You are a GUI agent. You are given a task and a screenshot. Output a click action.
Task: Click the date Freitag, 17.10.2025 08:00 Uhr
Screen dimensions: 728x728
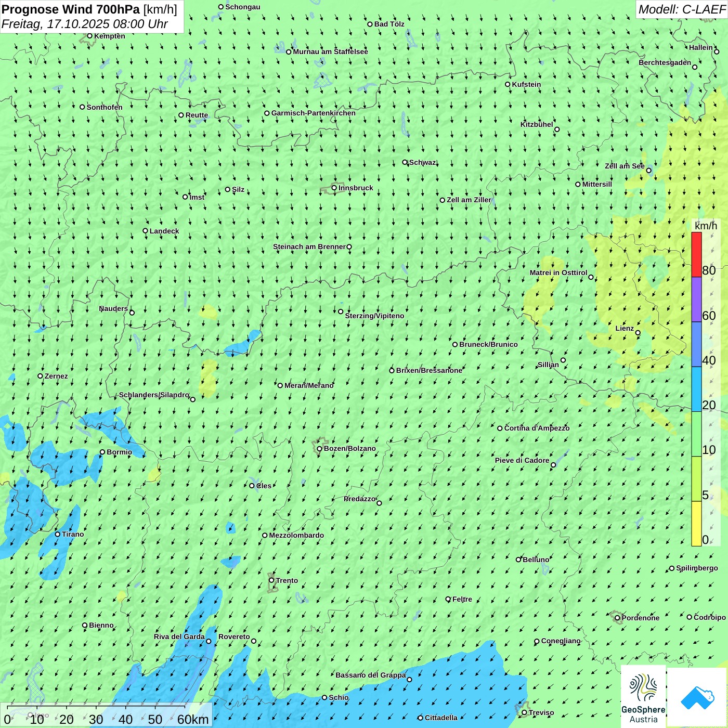85,24
